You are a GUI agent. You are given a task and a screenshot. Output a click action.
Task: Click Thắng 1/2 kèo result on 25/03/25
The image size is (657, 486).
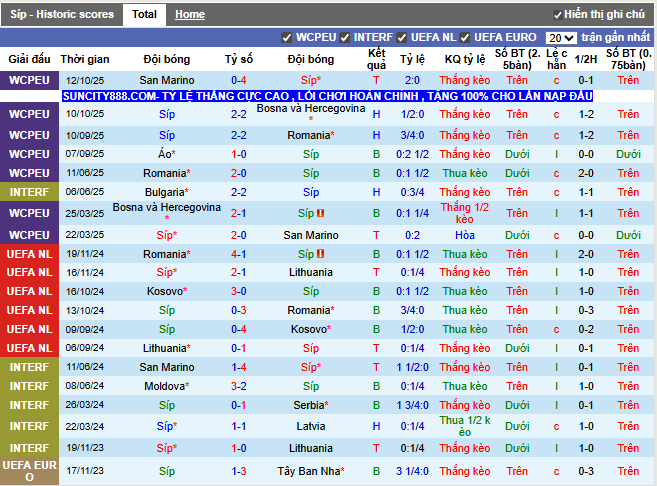tap(465, 213)
